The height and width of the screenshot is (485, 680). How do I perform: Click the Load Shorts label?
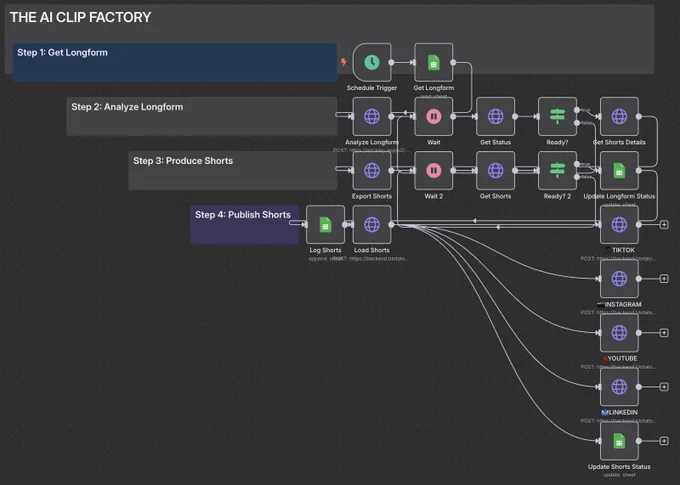pyautogui.click(x=372, y=250)
